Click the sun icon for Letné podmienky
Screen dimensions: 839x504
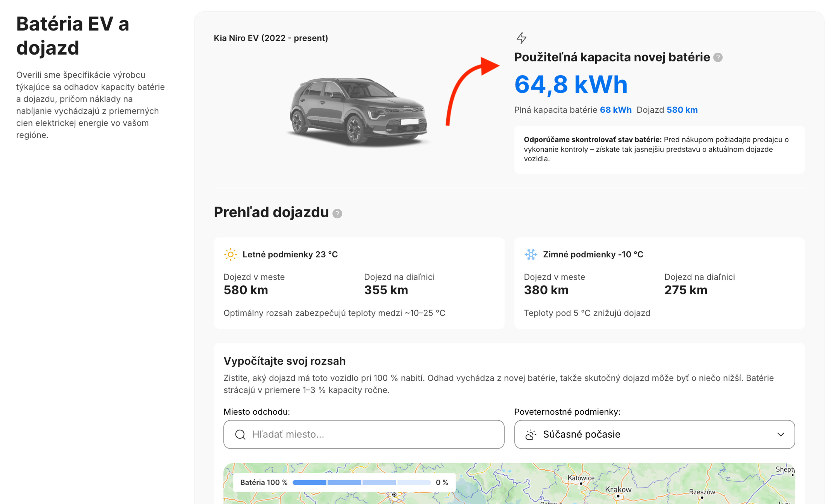point(230,254)
